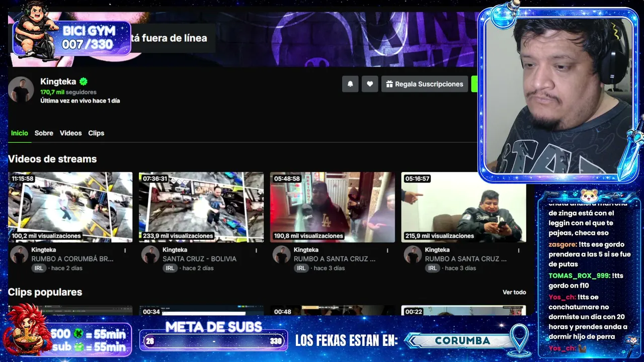Open three-dot menu for SANTA CRUZ - BOLIVIA video
644x362 pixels.
256,250
